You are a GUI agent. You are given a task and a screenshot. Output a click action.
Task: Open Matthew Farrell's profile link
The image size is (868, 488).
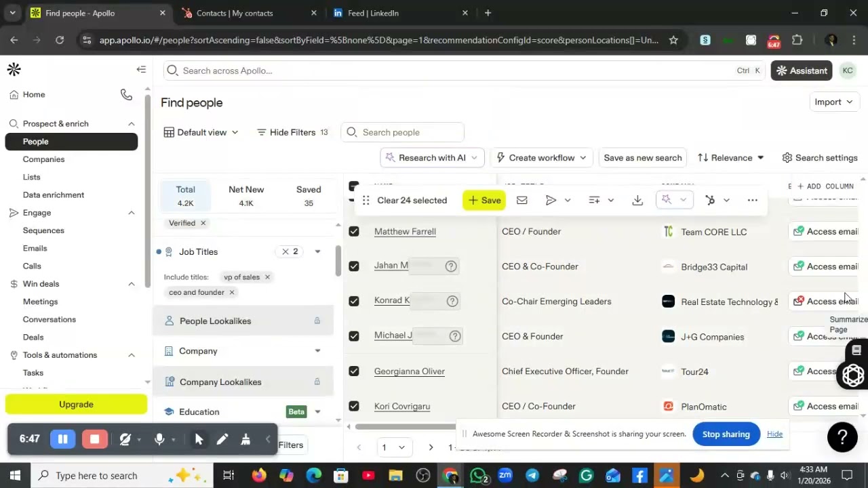[x=405, y=232]
